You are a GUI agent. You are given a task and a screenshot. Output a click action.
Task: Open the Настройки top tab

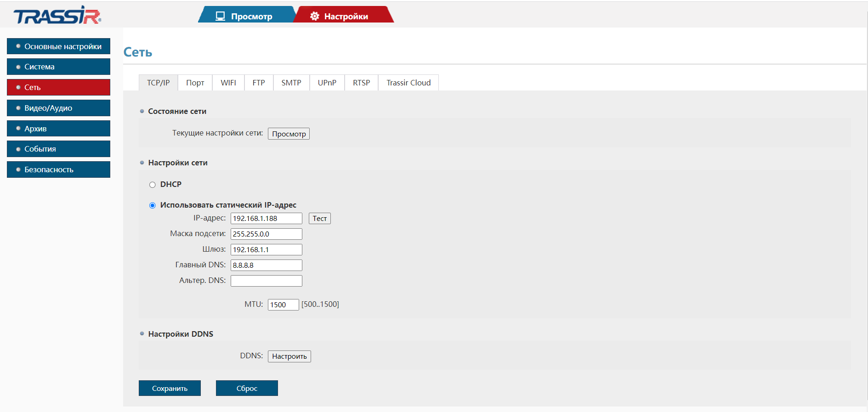tap(343, 14)
